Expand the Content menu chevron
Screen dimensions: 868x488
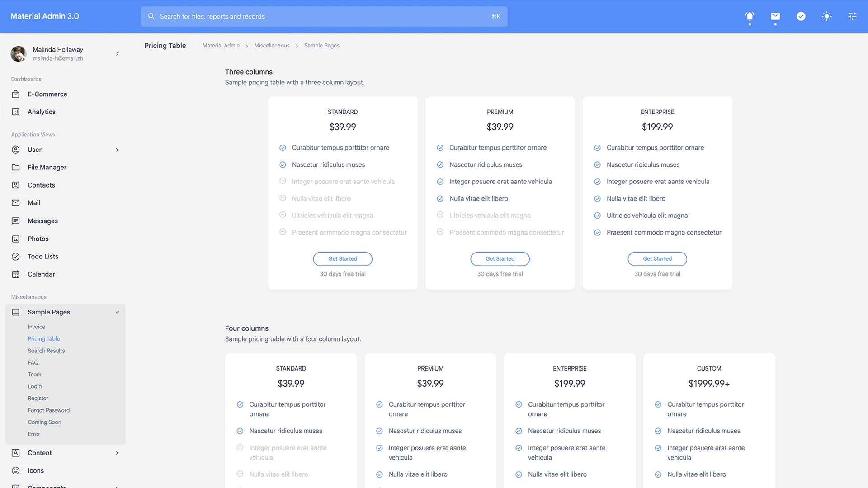(x=117, y=453)
